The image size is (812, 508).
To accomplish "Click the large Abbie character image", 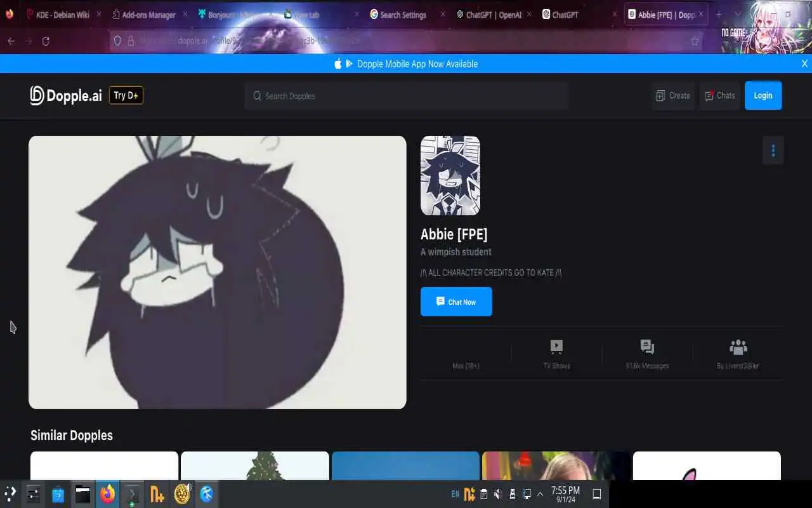I will pyautogui.click(x=218, y=272).
